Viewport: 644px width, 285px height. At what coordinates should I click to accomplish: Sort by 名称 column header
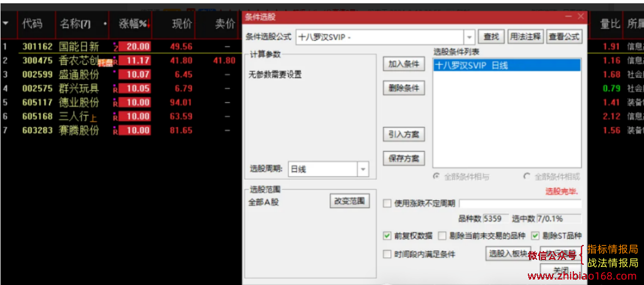[75, 24]
